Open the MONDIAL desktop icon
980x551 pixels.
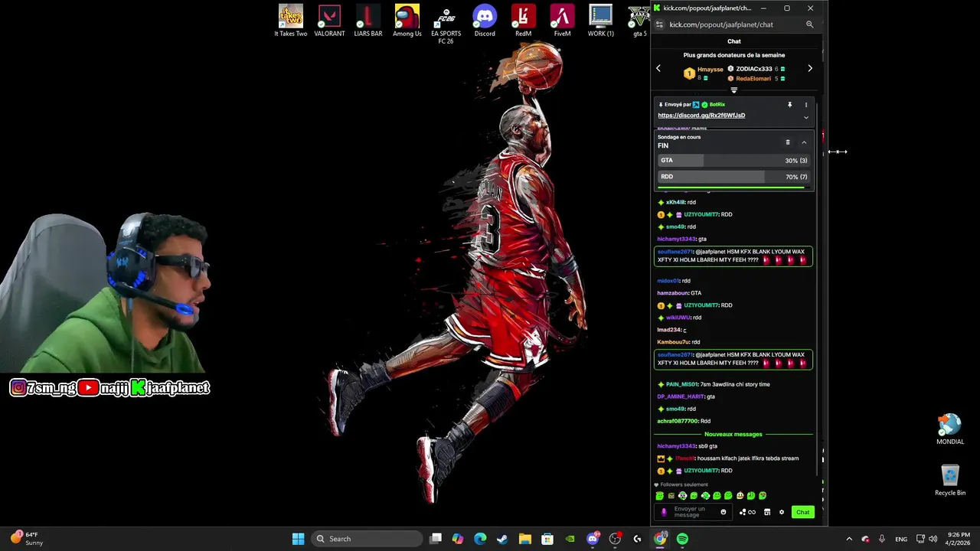click(x=950, y=429)
